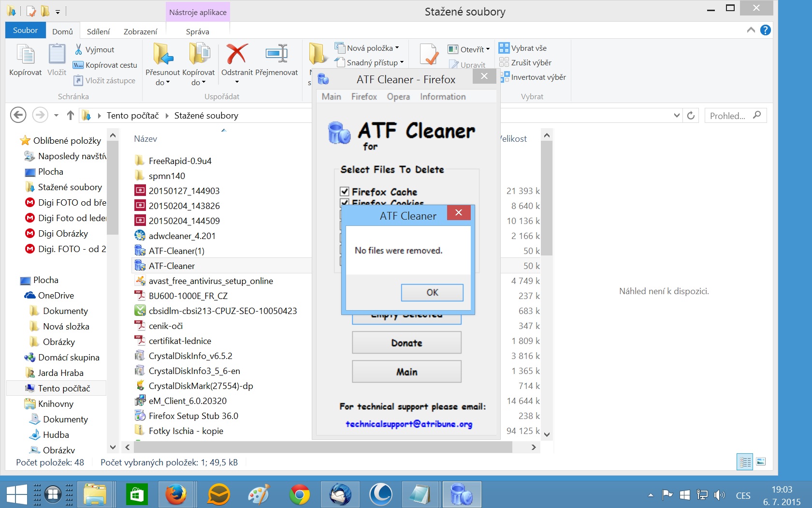Open the Kopírovat do dropdown
812x508 pixels.
tap(198, 64)
